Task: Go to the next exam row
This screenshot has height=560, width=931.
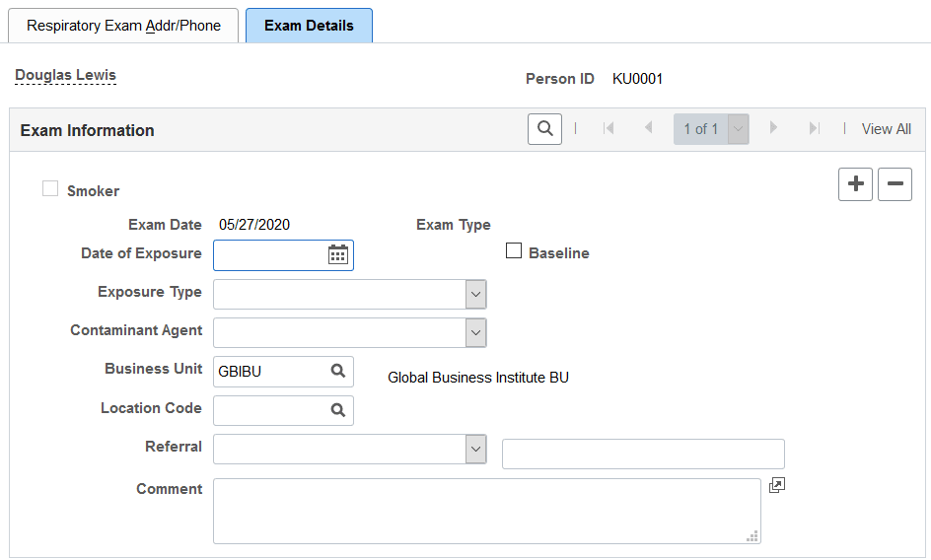Action: click(x=774, y=129)
